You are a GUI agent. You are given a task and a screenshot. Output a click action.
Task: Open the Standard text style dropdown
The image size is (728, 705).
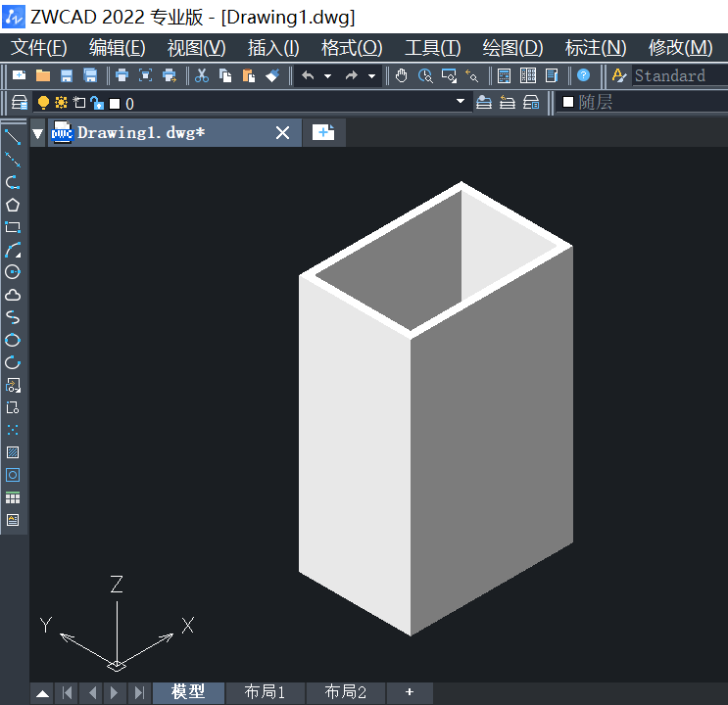click(680, 75)
